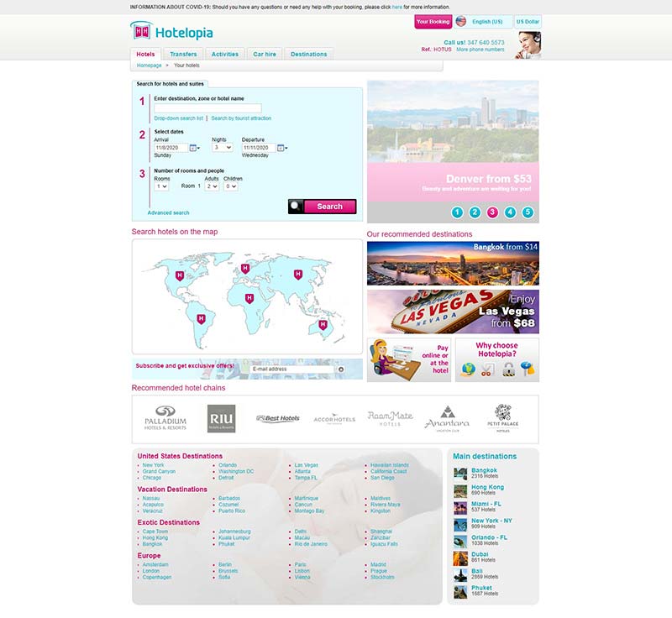Select banner slide 3 indicator
The width and height of the screenshot is (672, 618).
point(492,212)
